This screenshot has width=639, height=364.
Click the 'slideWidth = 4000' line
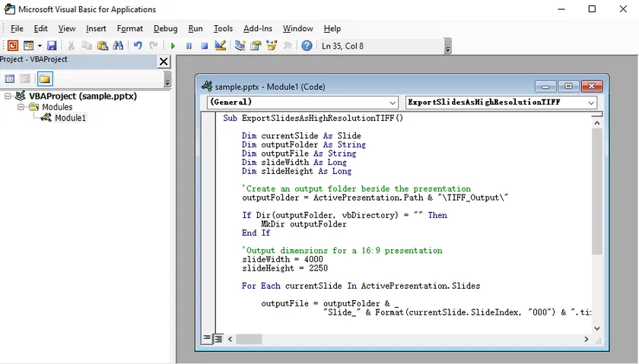click(282, 259)
